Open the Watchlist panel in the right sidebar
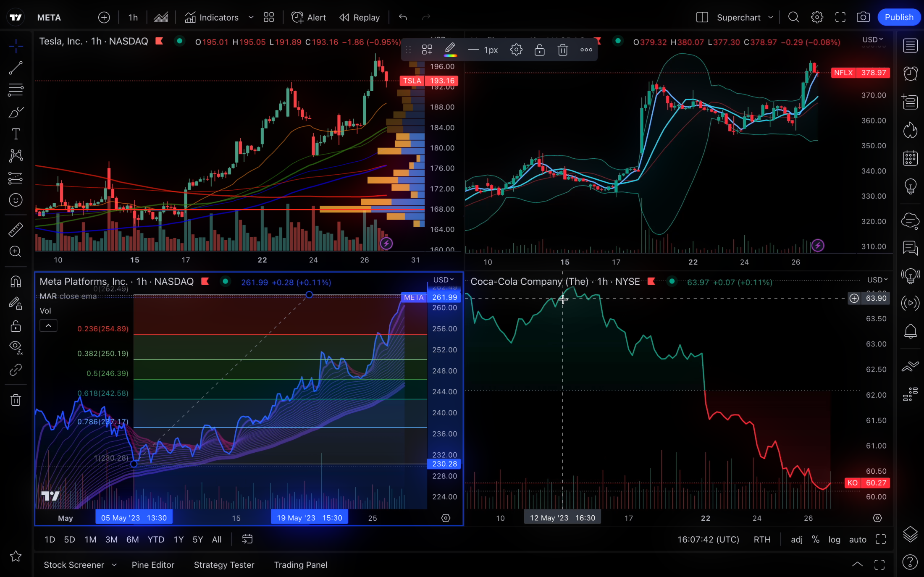This screenshot has height=577, width=924. point(911,45)
